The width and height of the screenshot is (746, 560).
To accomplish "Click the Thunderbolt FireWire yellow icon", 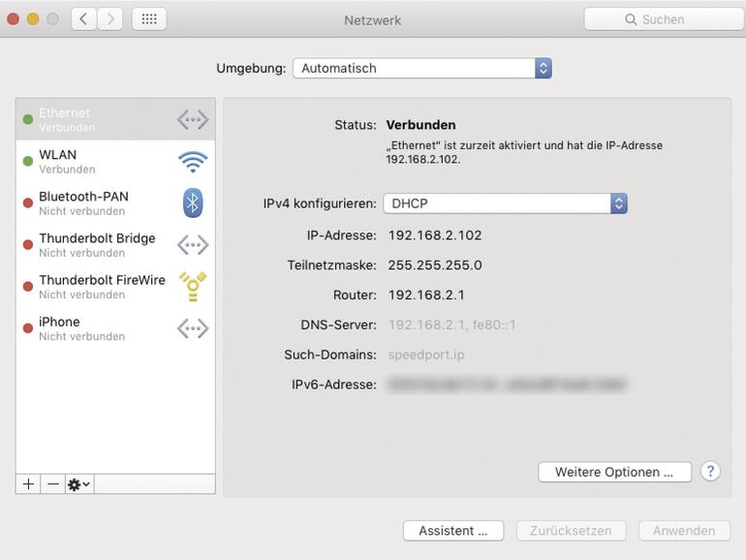I will (x=193, y=287).
